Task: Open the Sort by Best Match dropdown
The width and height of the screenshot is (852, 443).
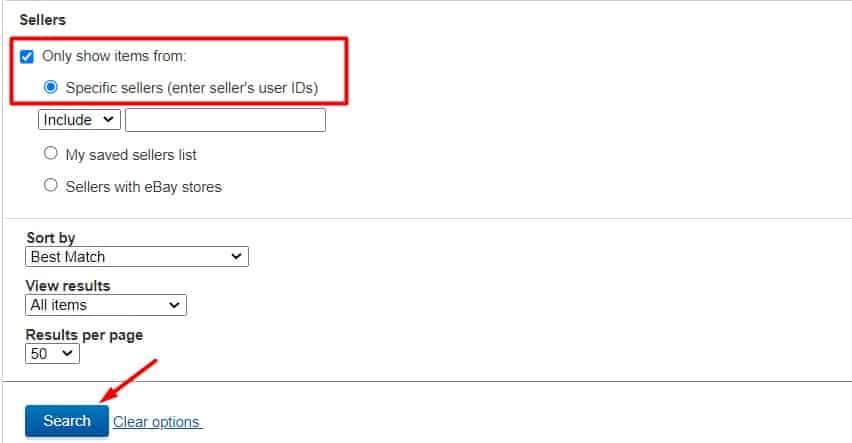Action: point(137,257)
